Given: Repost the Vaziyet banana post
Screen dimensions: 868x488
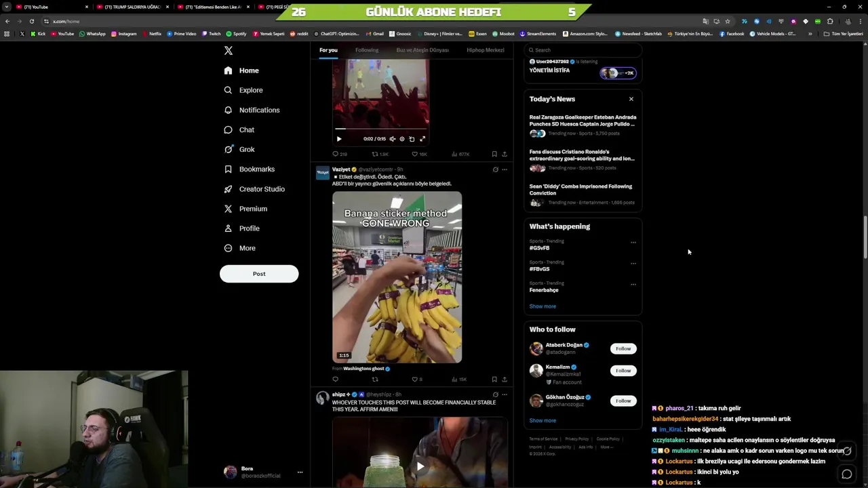Looking at the screenshot, I should pos(375,380).
